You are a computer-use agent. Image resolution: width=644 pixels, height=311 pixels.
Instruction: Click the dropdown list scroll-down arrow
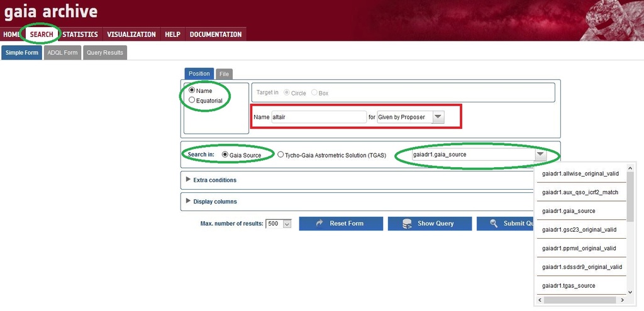(630, 292)
